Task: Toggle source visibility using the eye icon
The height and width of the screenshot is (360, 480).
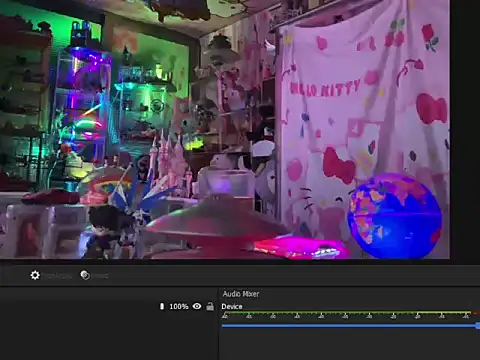Action: [197, 306]
